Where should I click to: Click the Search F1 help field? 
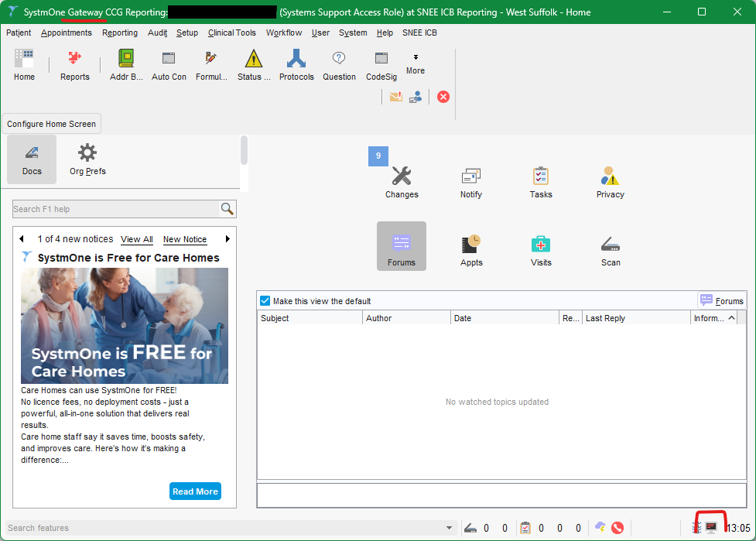[x=116, y=209]
